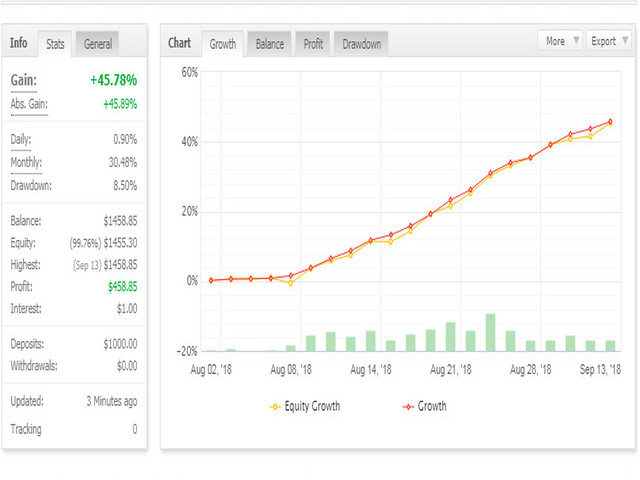Select the Growth chart tab
This screenshot has height=480, width=640.
(222, 44)
